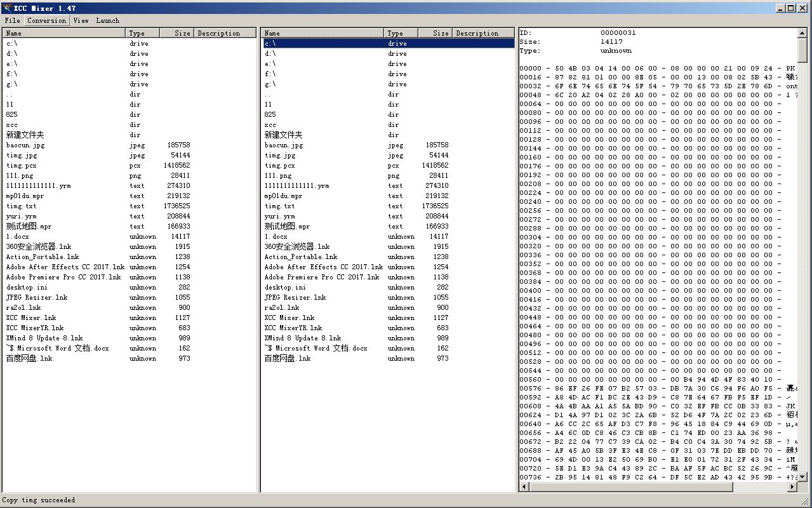Select xcc folder in left pane
812x508 pixels.
12,124
